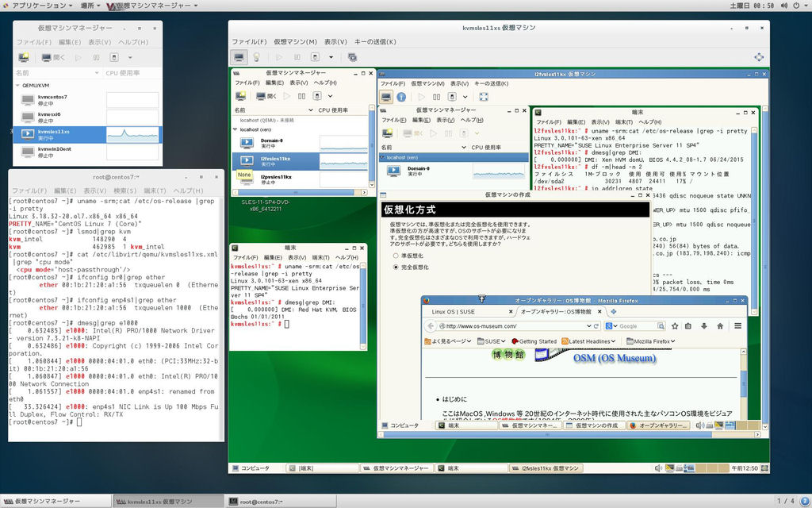Collapse localhost (xen) tree in guest manager
812x508 pixels.
point(235,129)
